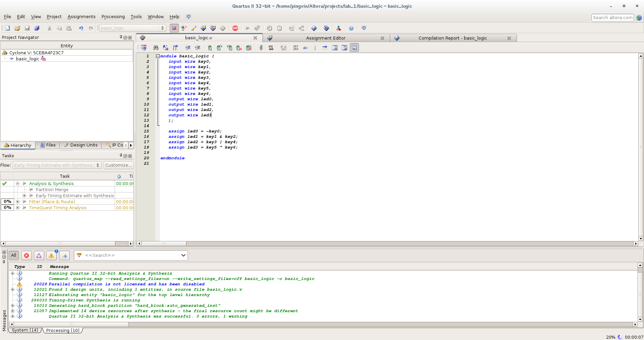Click the Decrease Indent icon
The height and width of the screenshot is (340, 644).
coord(198,48)
